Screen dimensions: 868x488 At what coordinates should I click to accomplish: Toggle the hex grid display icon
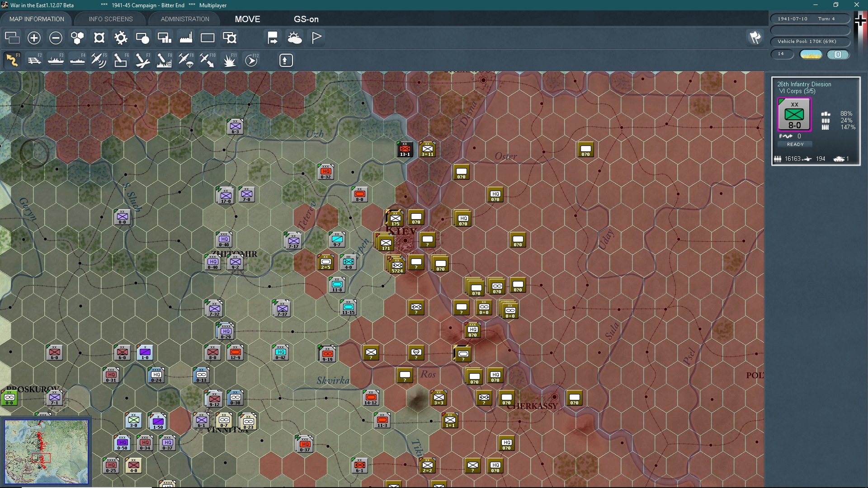(77, 38)
